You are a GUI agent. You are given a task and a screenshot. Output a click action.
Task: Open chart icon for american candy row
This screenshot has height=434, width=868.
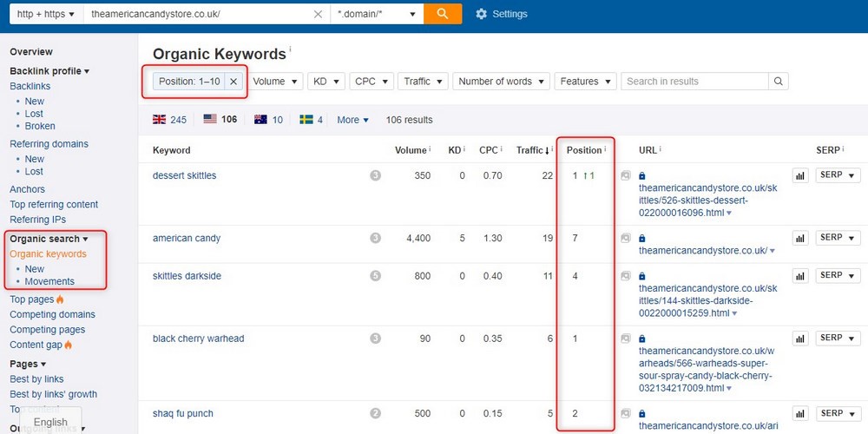click(799, 238)
